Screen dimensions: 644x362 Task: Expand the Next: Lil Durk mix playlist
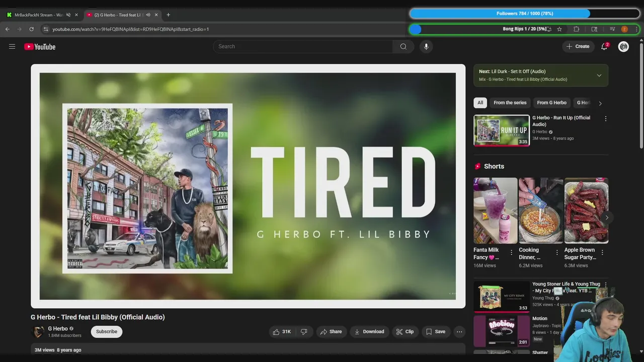[599, 75]
